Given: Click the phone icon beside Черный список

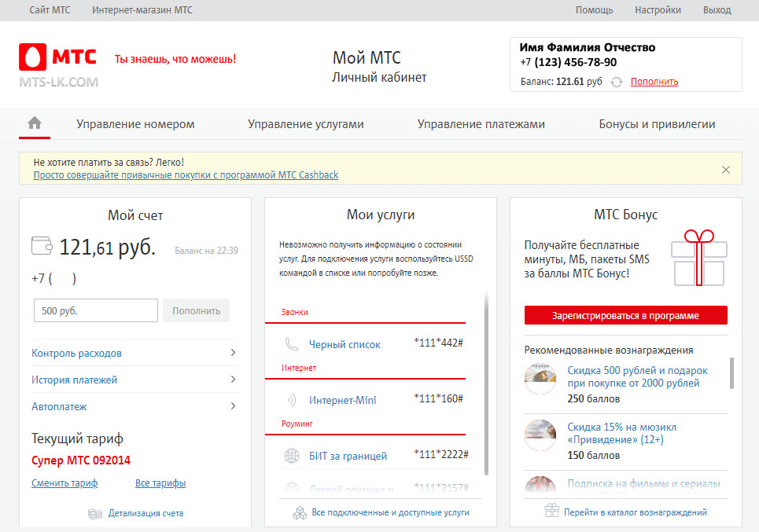Looking at the screenshot, I should point(292,344).
